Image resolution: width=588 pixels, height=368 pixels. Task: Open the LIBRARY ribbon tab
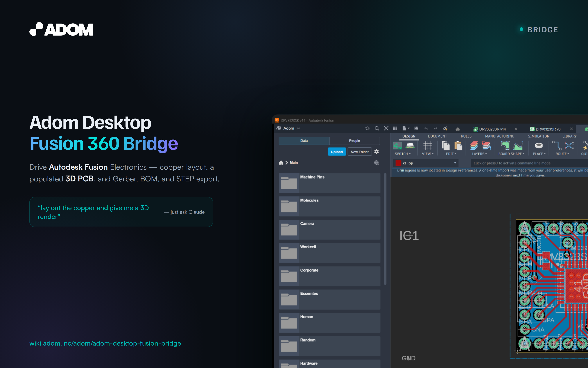point(570,136)
